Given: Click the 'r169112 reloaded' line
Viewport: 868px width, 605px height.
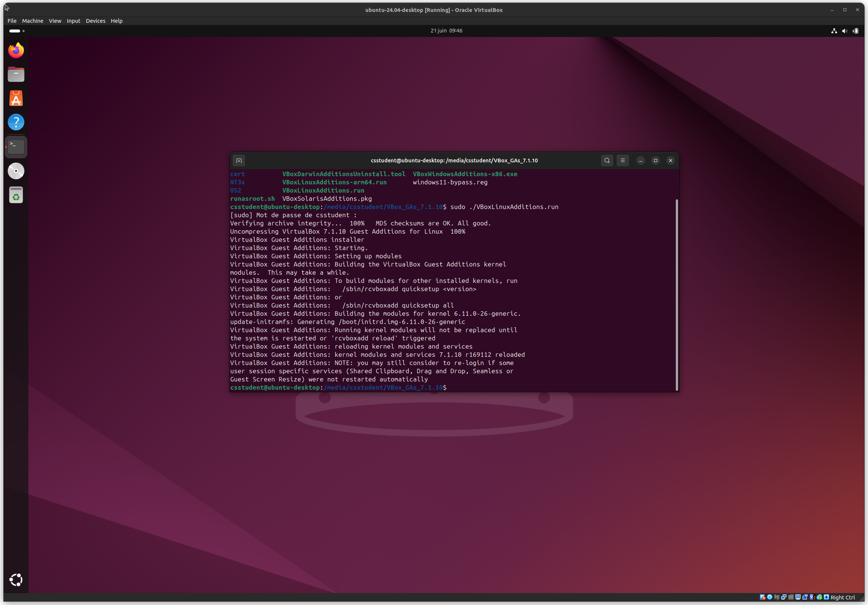Looking at the screenshot, I should click(x=377, y=355).
